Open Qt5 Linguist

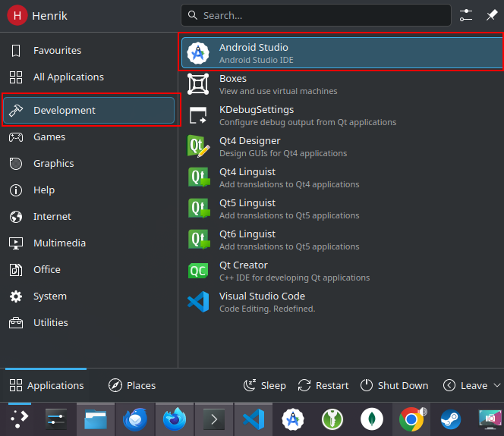click(342, 209)
